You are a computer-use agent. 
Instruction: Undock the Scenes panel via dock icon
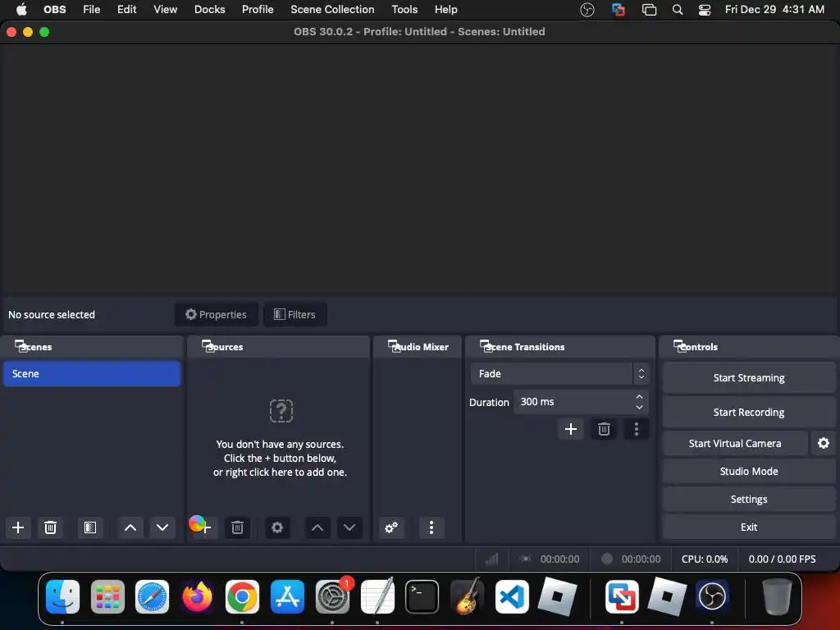[21, 345]
